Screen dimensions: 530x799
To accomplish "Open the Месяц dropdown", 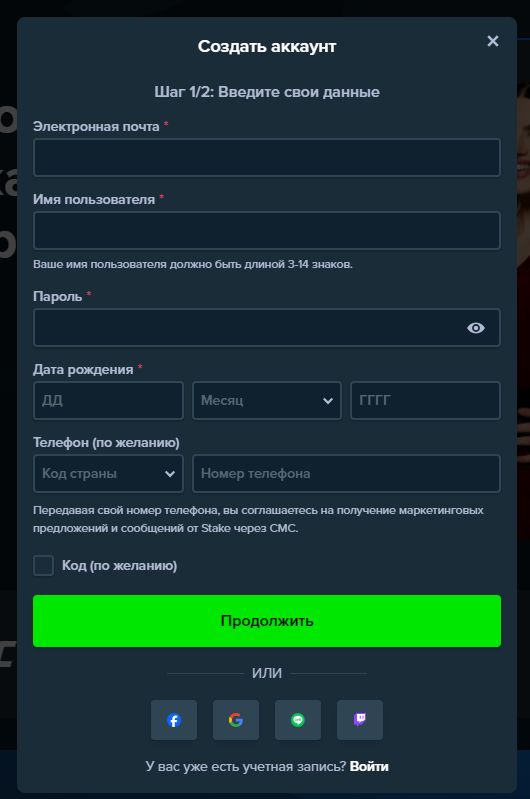I will point(267,401).
